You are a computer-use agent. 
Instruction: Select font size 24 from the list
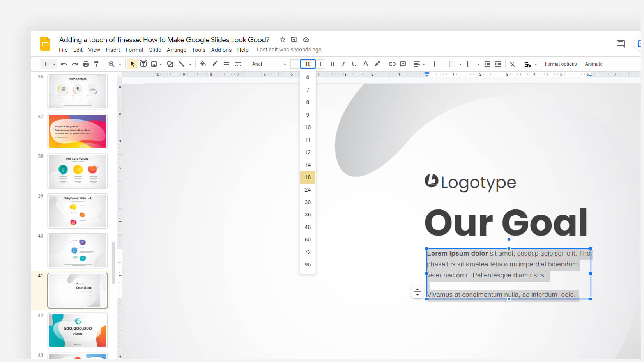308,190
